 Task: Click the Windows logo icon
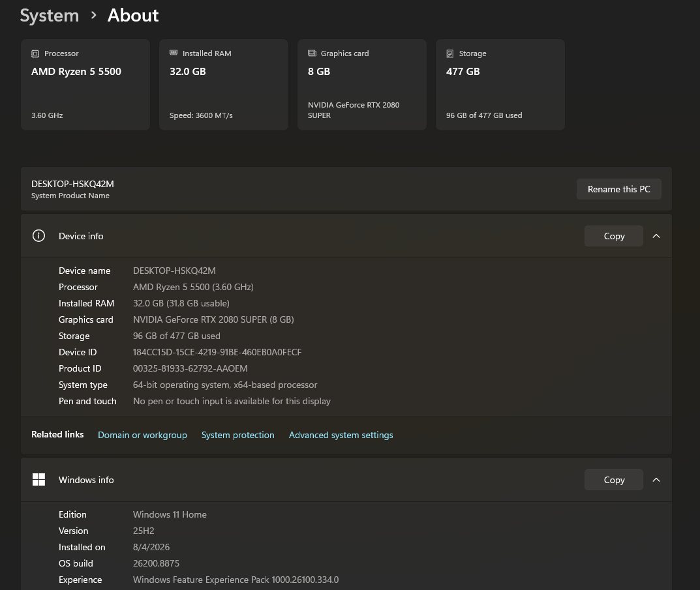coord(39,480)
